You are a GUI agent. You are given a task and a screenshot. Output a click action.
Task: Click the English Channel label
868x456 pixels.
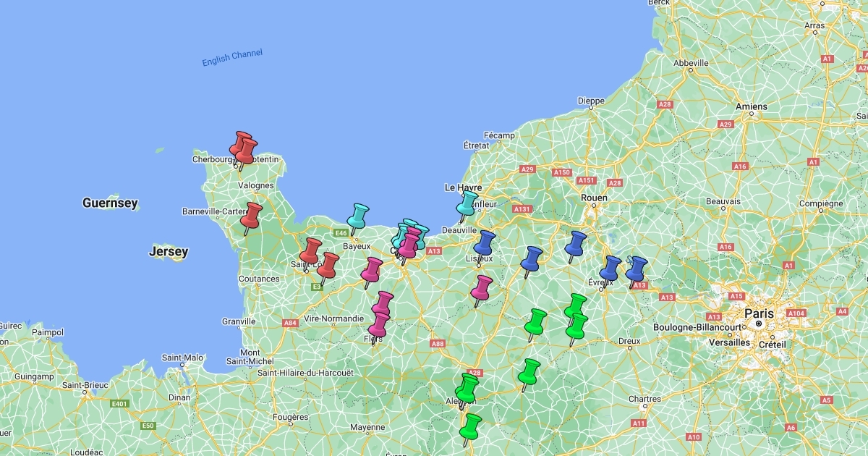232,58
